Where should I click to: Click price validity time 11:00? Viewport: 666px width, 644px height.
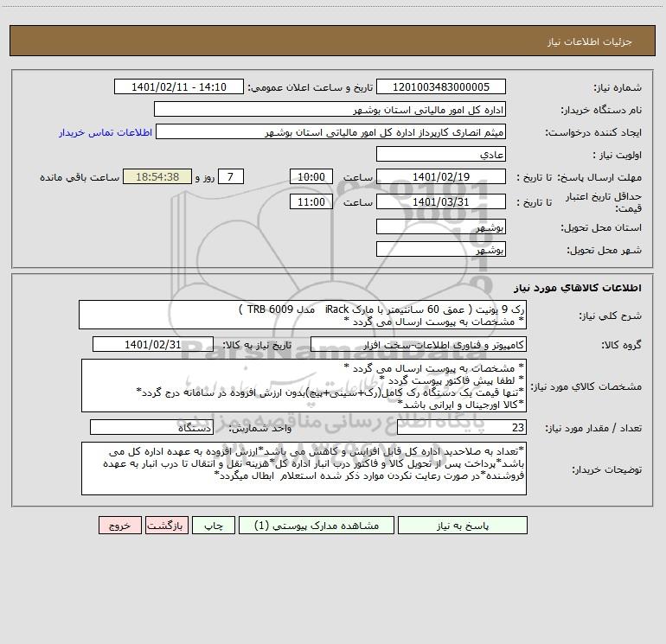[311, 201]
